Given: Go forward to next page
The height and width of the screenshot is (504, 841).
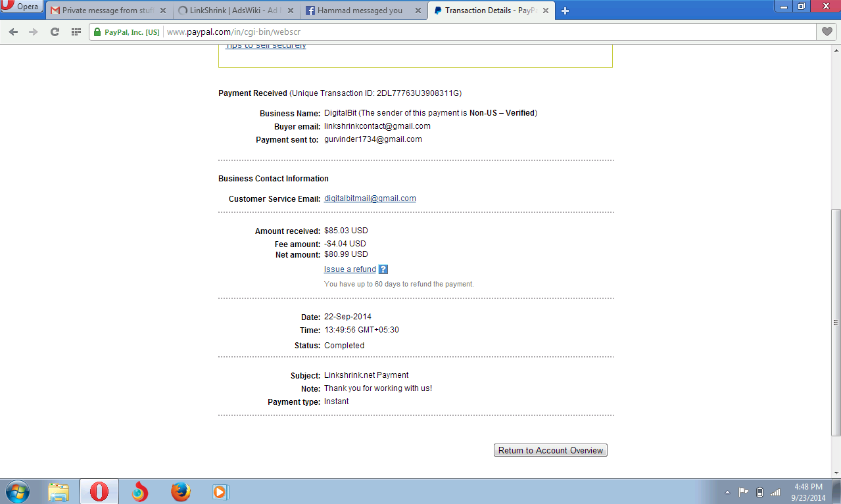Looking at the screenshot, I should click(x=34, y=32).
